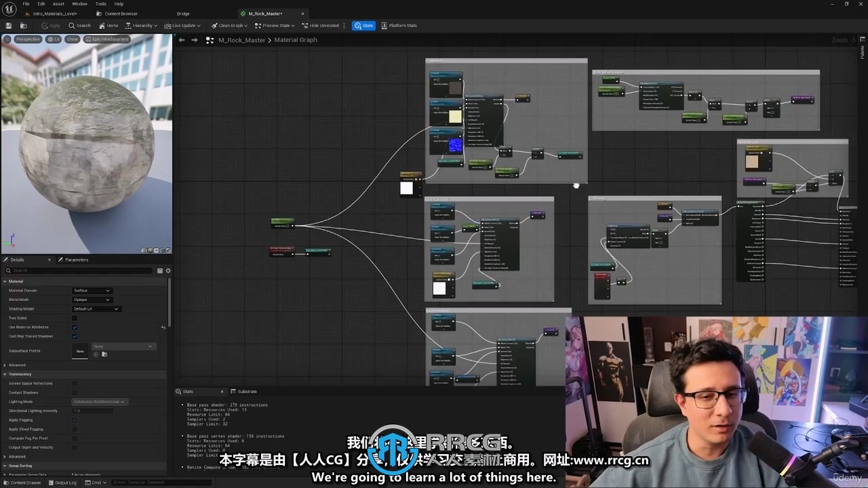
Task: Collapse the Material section
Action: tap(5, 281)
